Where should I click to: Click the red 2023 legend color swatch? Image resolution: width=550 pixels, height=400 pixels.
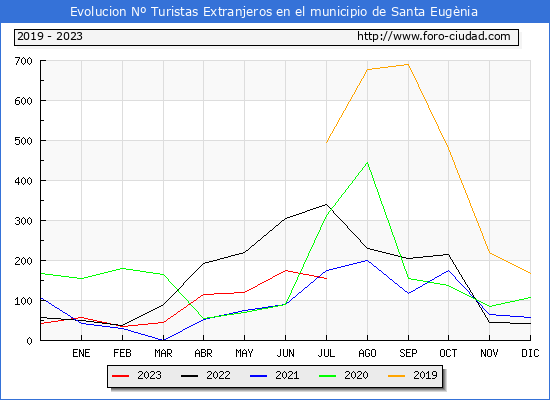(x=120, y=376)
